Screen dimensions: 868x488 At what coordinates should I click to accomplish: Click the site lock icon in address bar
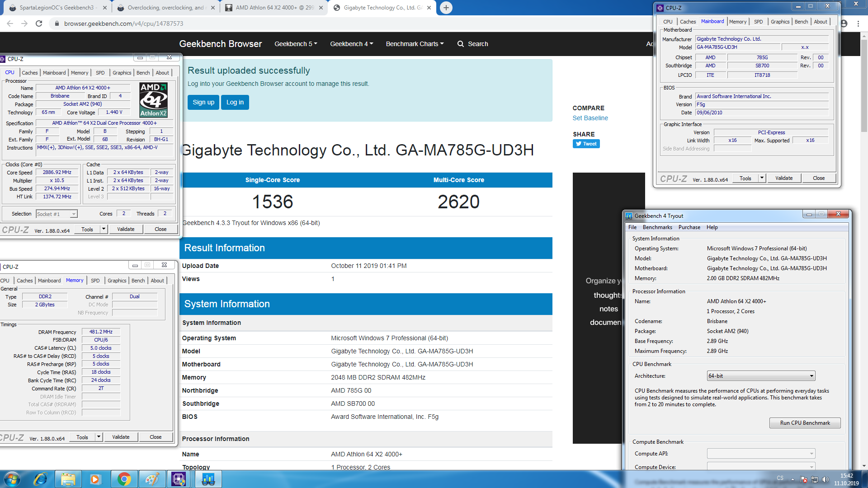pyautogui.click(x=57, y=23)
